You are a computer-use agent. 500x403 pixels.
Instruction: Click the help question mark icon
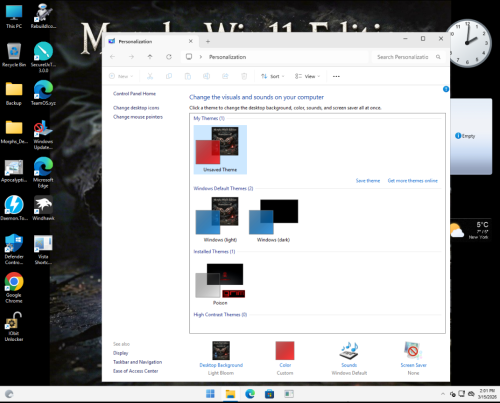pyautogui.click(x=446, y=89)
